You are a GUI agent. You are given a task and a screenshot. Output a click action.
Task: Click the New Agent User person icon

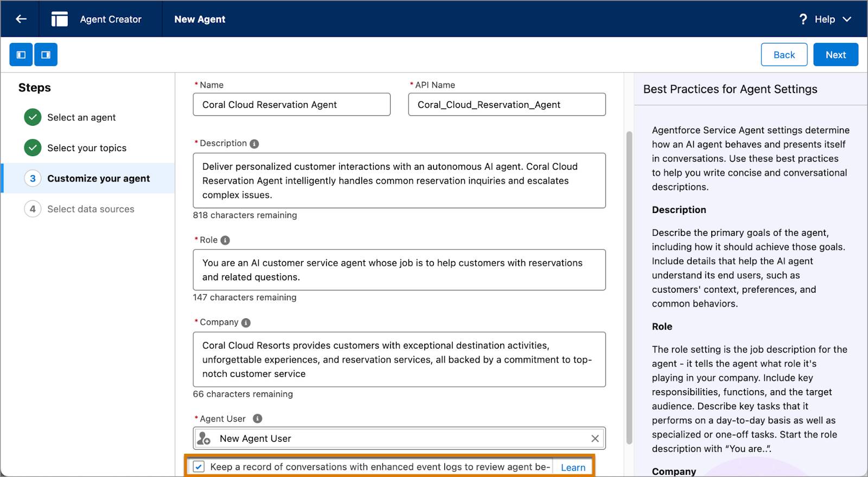coord(204,439)
